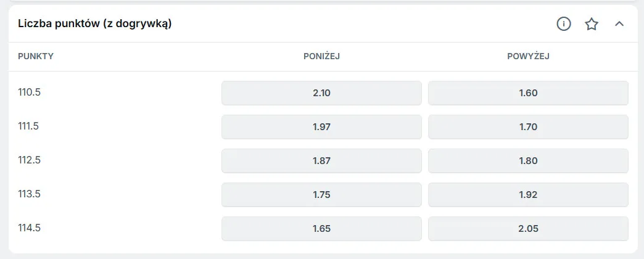Mark the market as favorite with star

(x=592, y=24)
